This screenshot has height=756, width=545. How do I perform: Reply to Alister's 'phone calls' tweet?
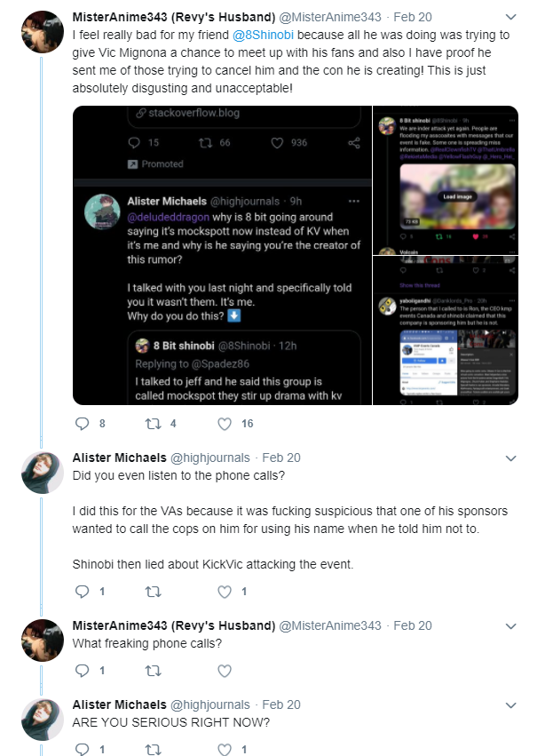click(x=83, y=591)
